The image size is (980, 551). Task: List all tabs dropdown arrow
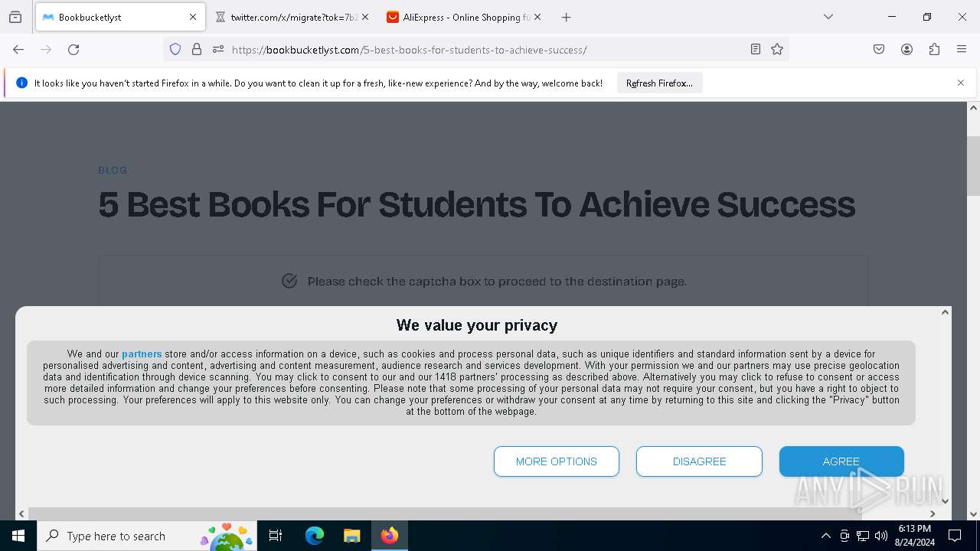(828, 17)
